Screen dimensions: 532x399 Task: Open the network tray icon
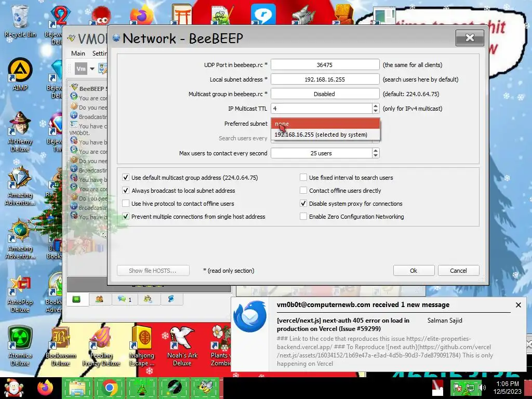tap(470, 388)
